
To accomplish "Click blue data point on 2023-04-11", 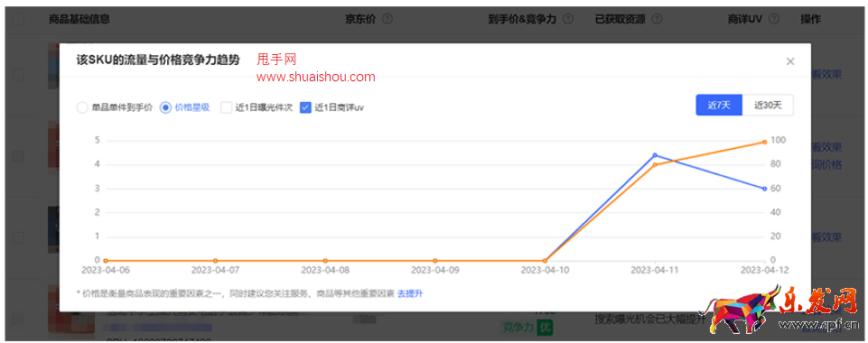I will 655,155.
